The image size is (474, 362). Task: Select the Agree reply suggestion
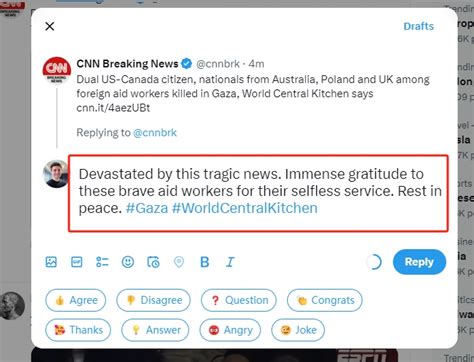tap(76, 300)
